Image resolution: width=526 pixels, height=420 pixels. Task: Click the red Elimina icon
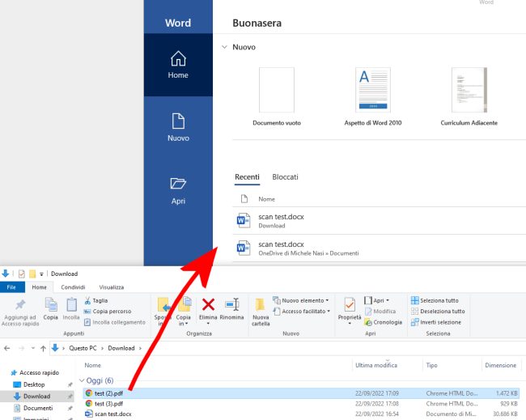coord(208,305)
